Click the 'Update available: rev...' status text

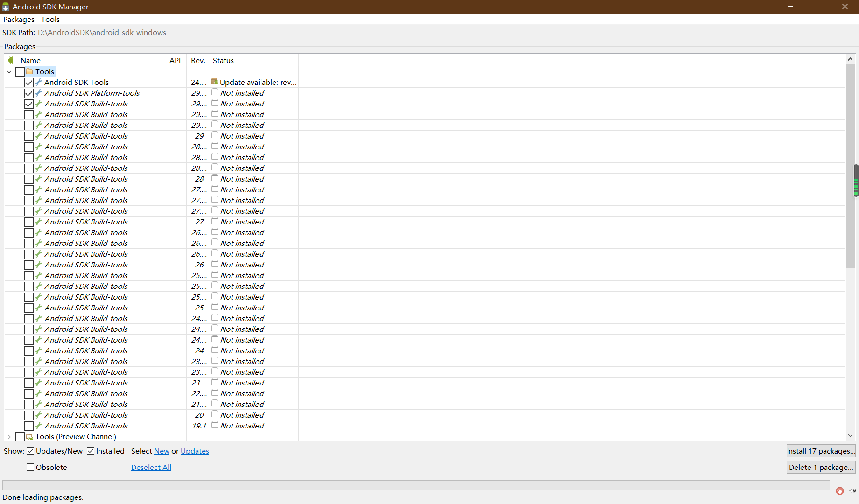(258, 82)
